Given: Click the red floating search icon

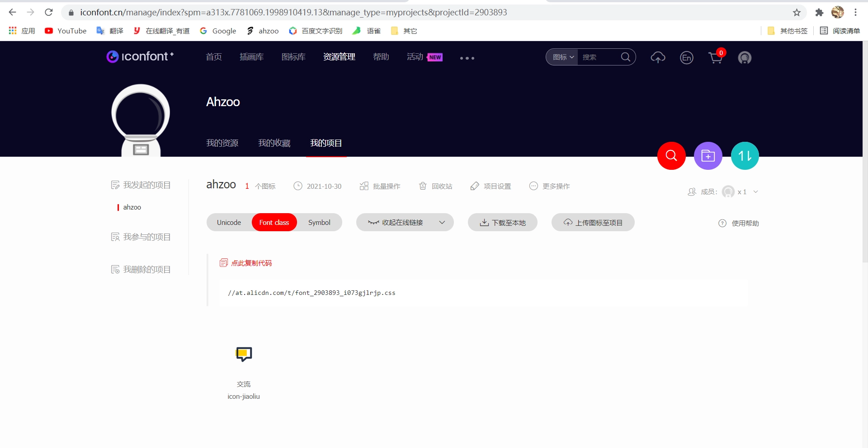Looking at the screenshot, I should tap(671, 156).
